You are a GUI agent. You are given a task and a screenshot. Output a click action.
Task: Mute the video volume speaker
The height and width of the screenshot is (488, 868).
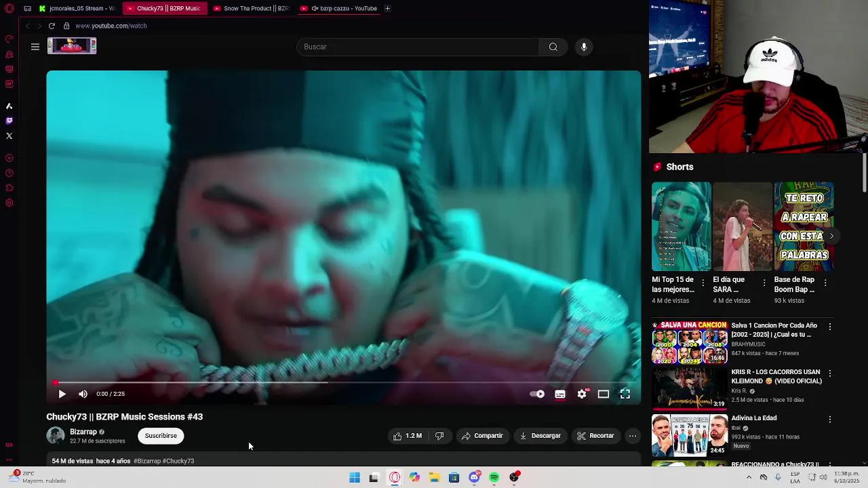pos(83,394)
